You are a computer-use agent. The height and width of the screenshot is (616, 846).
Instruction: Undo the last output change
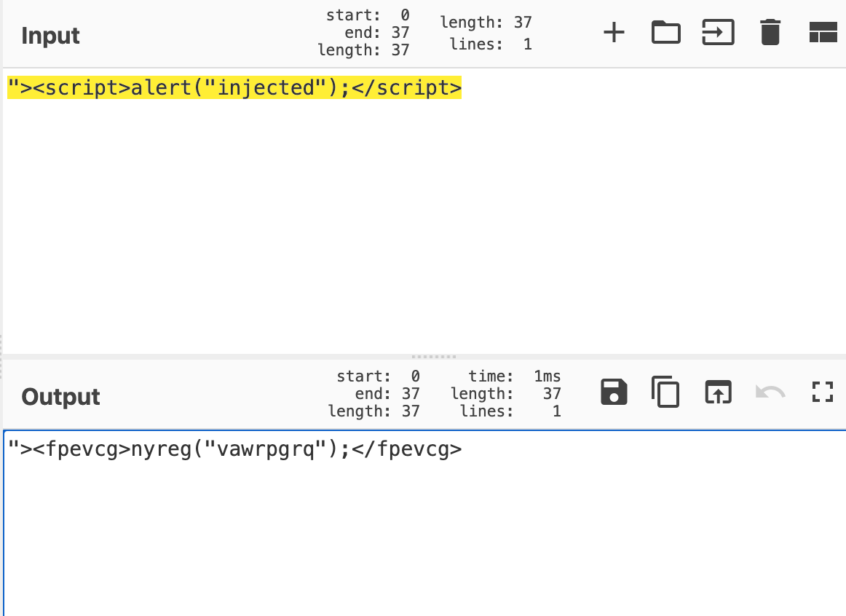coord(770,392)
